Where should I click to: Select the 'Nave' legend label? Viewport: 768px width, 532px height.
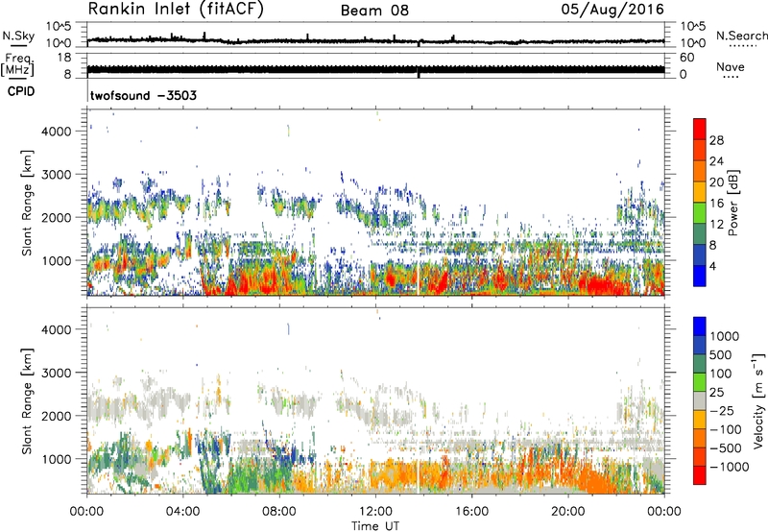(731, 66)
